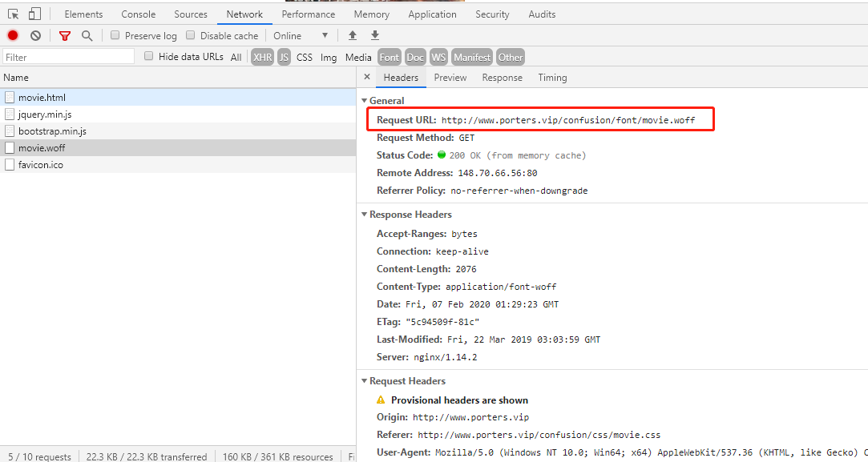Click the green status code indicator

[441, 155]
